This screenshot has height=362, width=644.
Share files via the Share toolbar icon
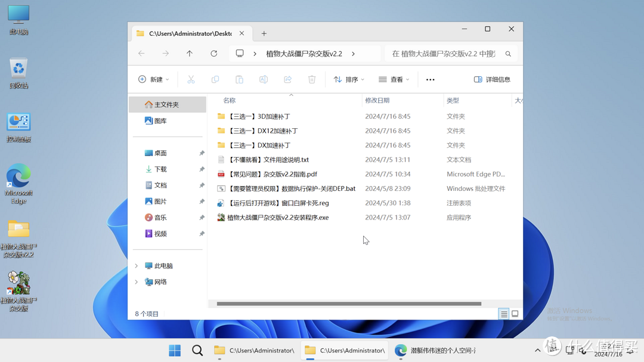287,79
